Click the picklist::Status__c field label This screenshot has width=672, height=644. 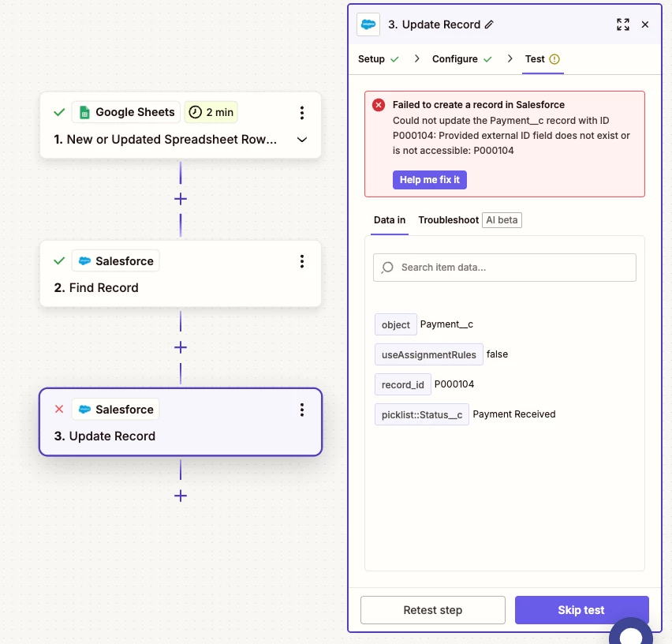tap(422, 414)
